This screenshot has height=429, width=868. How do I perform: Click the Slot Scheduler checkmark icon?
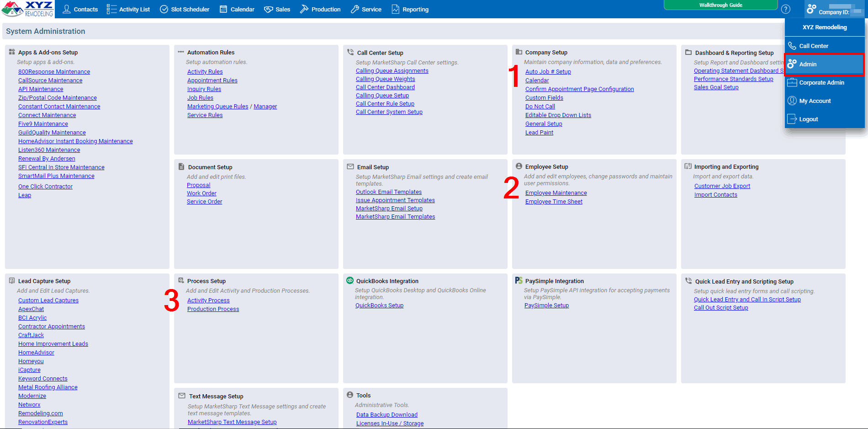[164, 9]
